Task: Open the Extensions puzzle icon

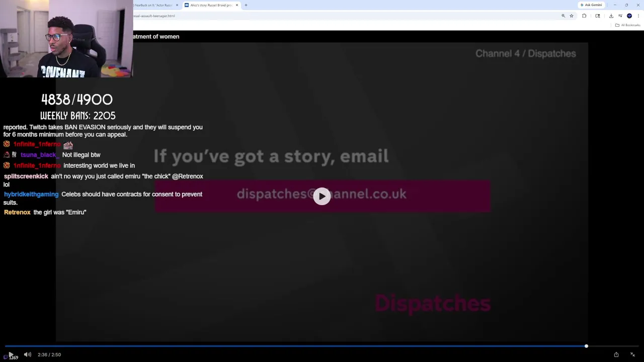Action: tap(584, 16)
